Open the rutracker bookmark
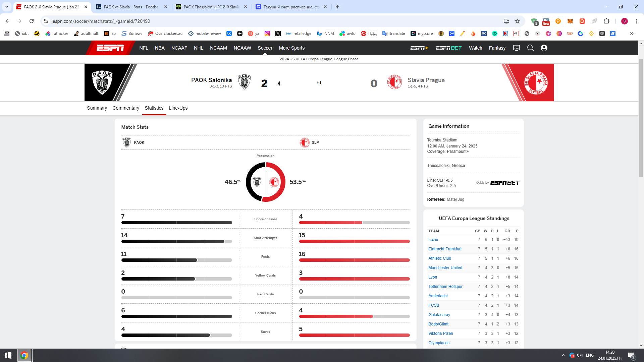Screen dimensions: 644x362 57,34
